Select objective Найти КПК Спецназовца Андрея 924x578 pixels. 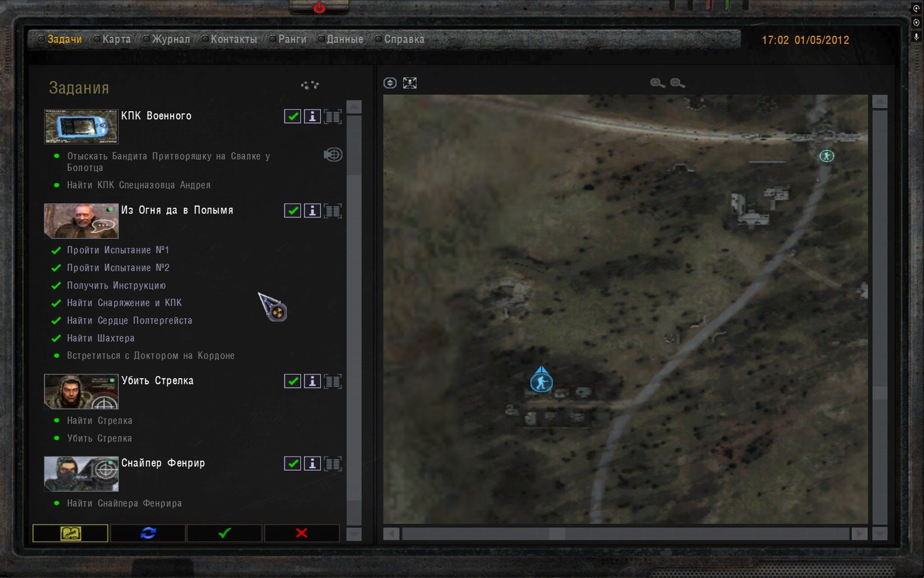139,185
